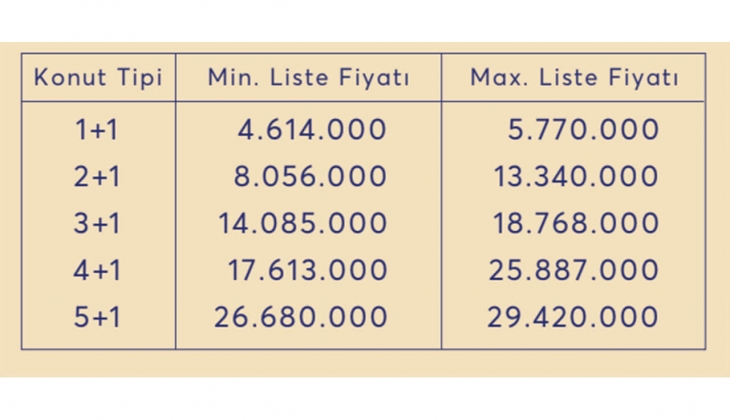730x420 pixels.
Task: Select the 13.340.000 maximum price value
Action: [x=576, y=177]
